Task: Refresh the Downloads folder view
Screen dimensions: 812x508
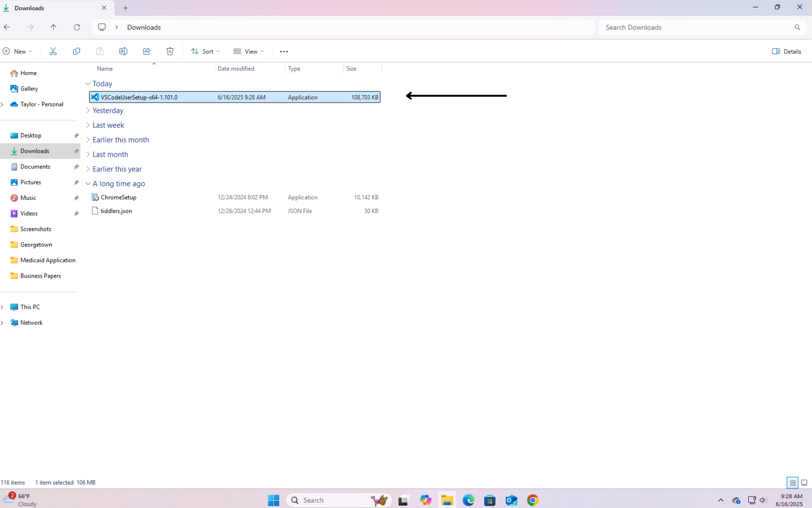Action: (x=77, y=27)
